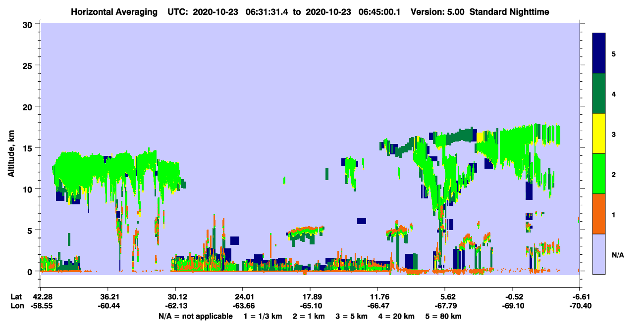Click the bright green colorbar segment labeled 2
Screen dimensions: 644x330
pos(599,174)
